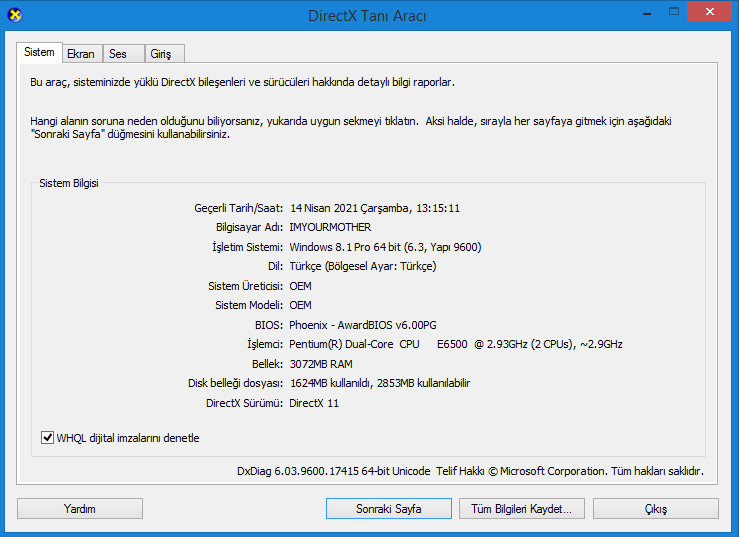Click the Sistem Bilgisi group label
The image size is (739, 537).
69,183
